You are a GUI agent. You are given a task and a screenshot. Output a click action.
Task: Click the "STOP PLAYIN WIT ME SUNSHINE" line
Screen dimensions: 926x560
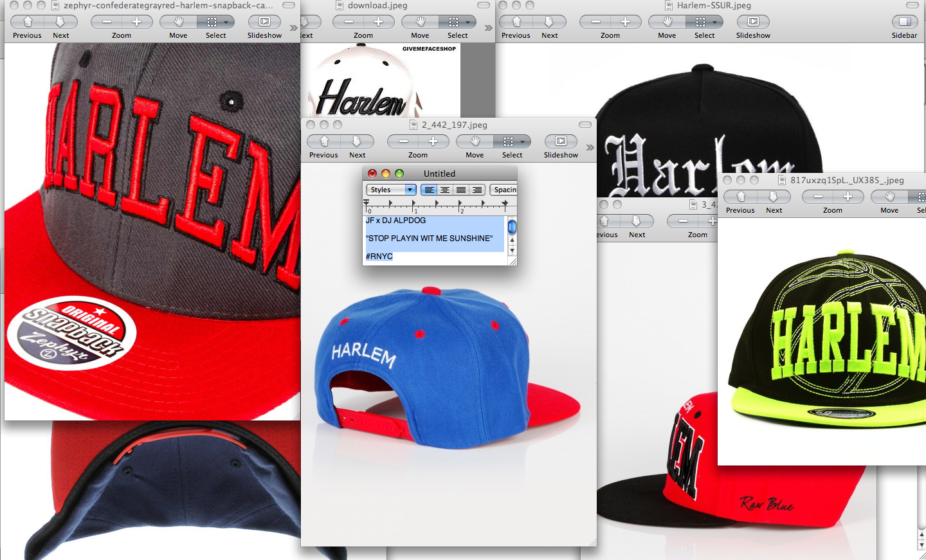429,238
